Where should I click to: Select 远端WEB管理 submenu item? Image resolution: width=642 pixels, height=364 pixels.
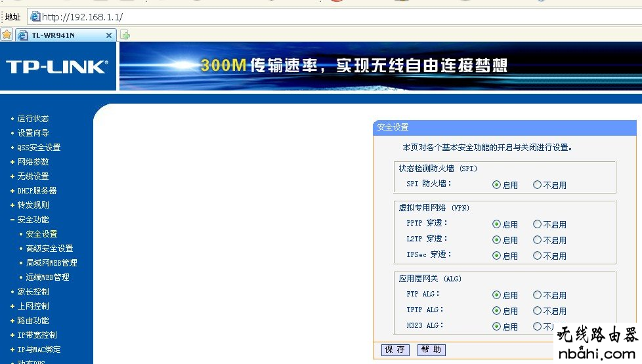coord(47,277)
